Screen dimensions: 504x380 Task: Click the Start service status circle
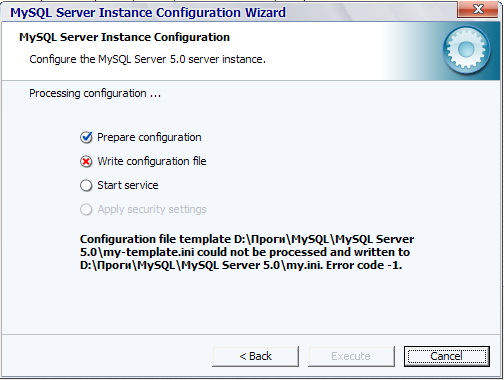[86, 186]
